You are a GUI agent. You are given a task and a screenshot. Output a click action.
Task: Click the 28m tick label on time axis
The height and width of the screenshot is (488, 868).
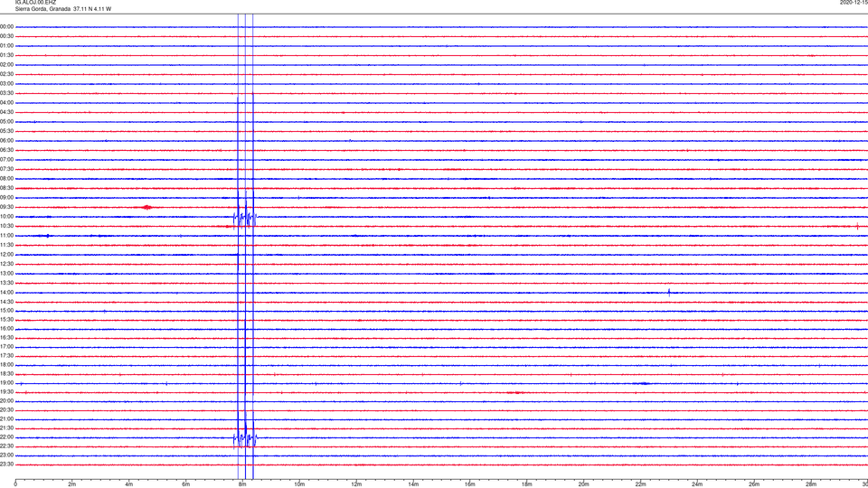click(811, 484)
